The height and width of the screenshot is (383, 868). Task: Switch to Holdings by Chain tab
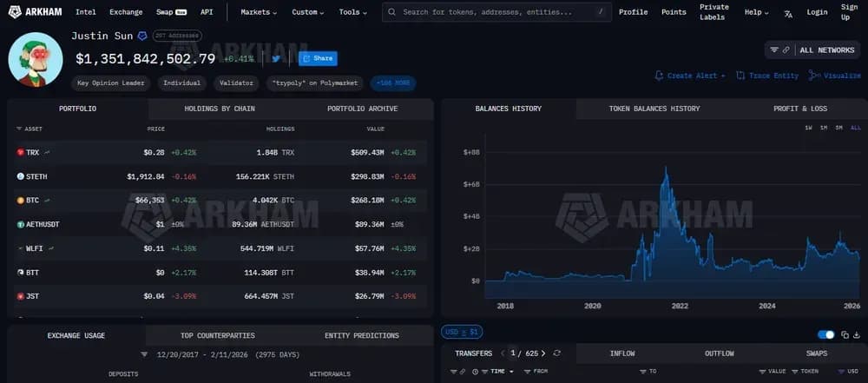click(x=219, y=109)
